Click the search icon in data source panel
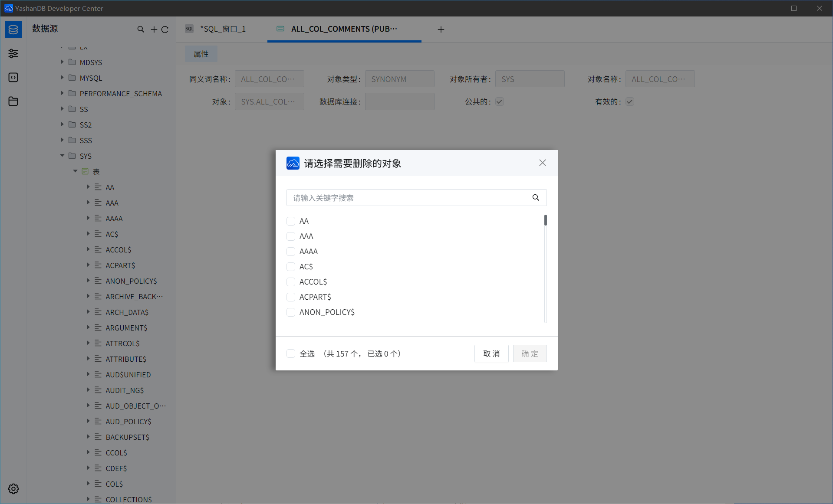Image resolution: width=833 pixels, height=504 pixels. pyautogui.click(x=141, y=29)
